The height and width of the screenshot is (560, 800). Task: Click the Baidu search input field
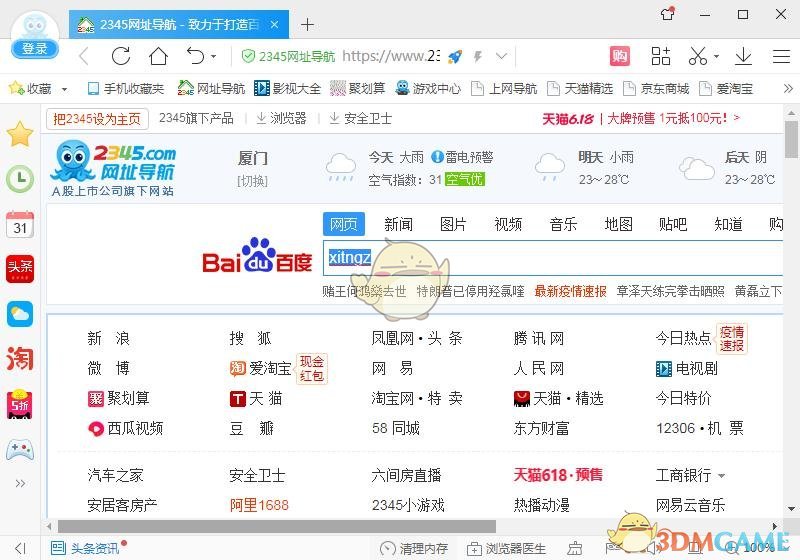pos(553,258)
